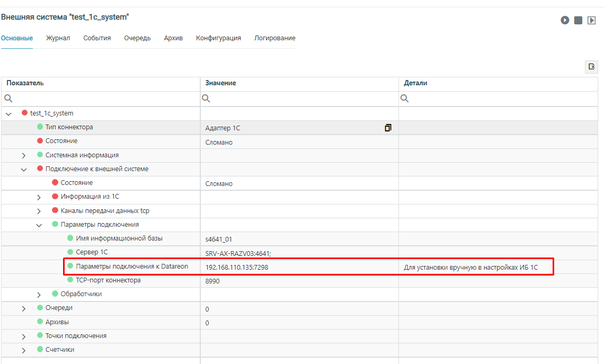Expand the 'Обработчики' node
This screenshot has height=364, width=604.
click(39, 295)
